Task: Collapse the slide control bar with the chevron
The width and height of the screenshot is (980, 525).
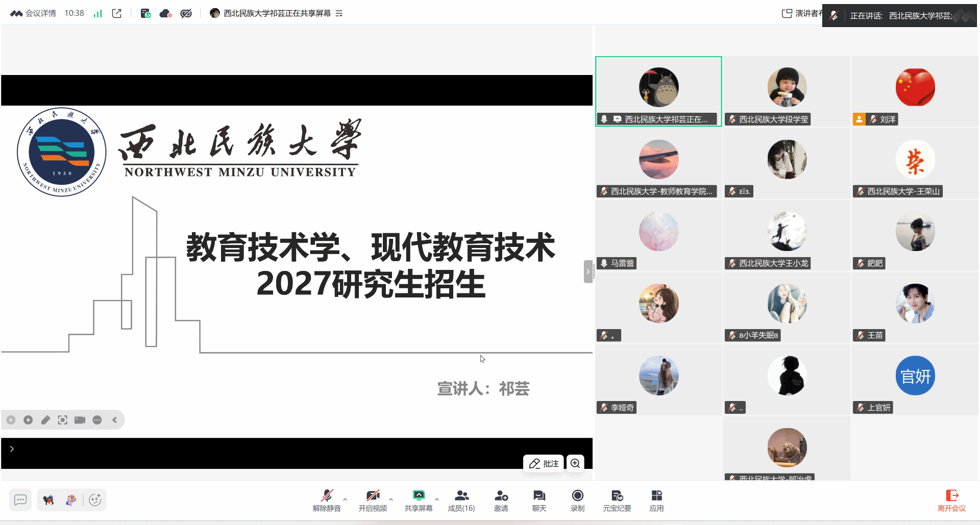Action: click(x=115, y=420)
